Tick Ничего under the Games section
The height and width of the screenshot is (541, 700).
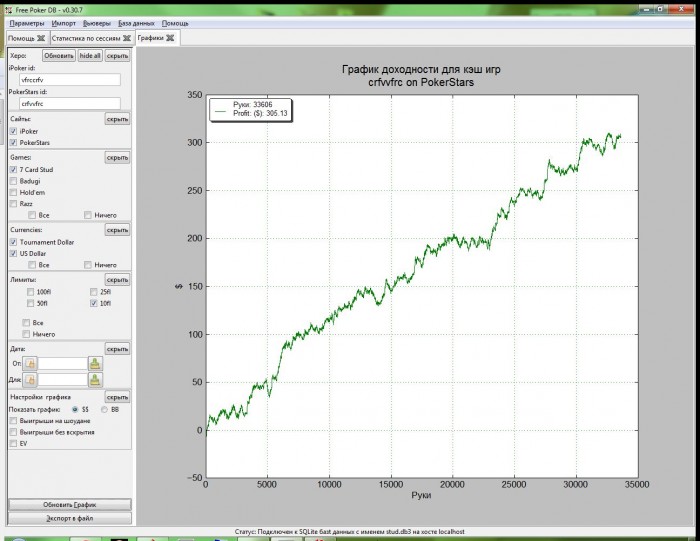pos(88,215)
